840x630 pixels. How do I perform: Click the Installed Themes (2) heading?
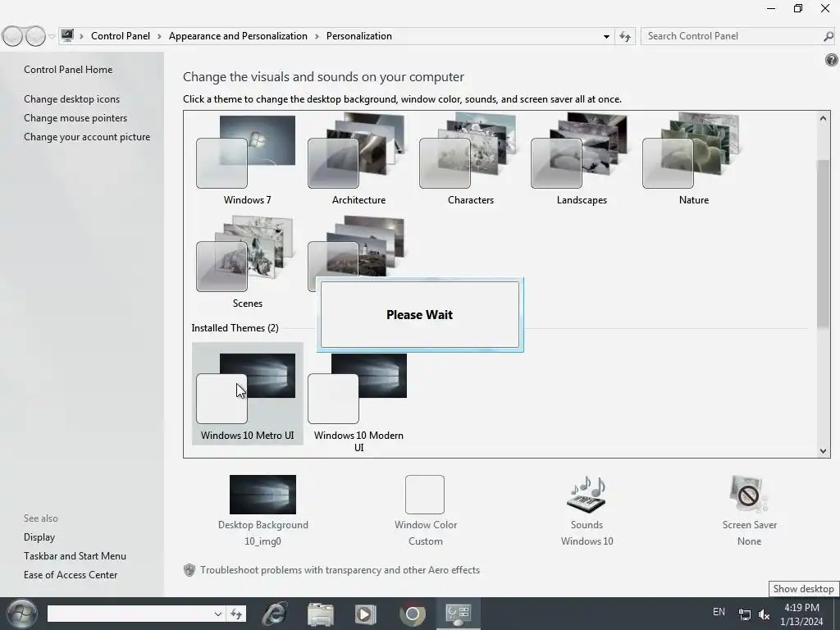pos(235,328)
